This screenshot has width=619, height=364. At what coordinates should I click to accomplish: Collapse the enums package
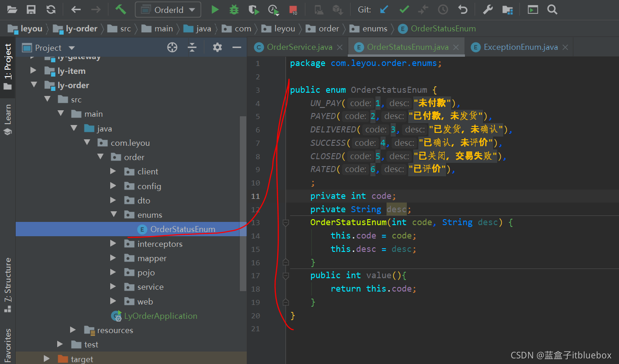(x=113, y=215)
